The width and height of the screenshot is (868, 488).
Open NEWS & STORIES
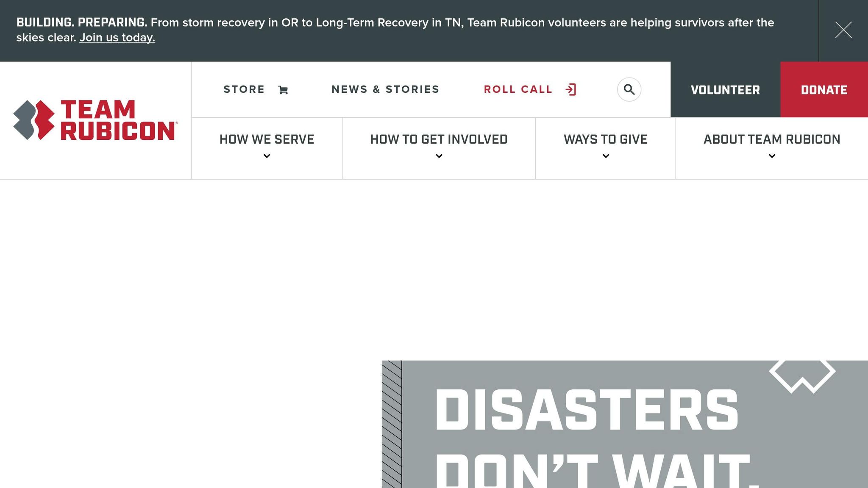click(x=385, y=89)
